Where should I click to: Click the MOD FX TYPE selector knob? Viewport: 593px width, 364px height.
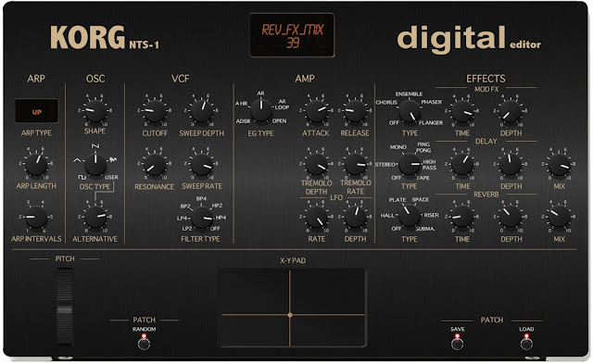(x=410, y=111)
